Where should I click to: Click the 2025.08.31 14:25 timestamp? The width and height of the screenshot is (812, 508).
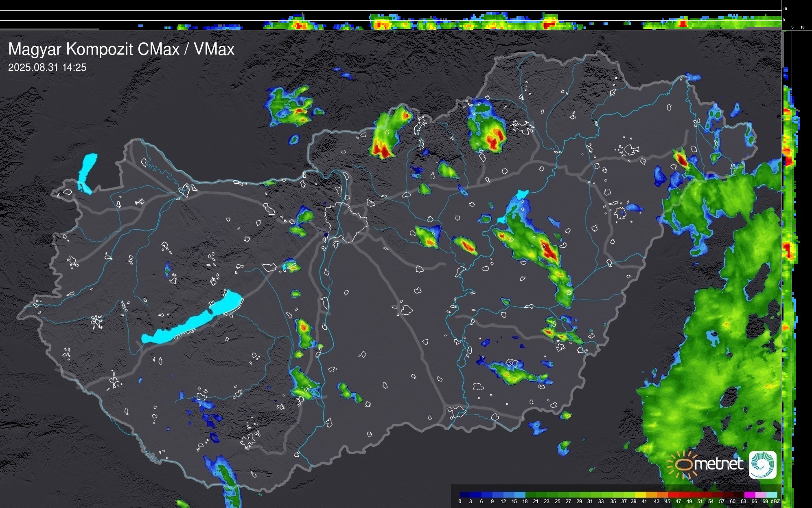tap(47, 68)
